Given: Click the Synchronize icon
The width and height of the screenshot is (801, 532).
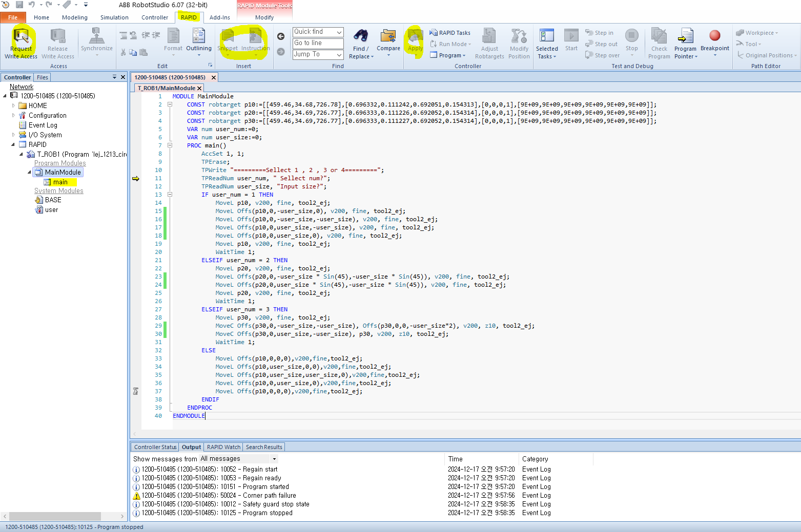Looking at the screenshot, I should click(96, 36).
